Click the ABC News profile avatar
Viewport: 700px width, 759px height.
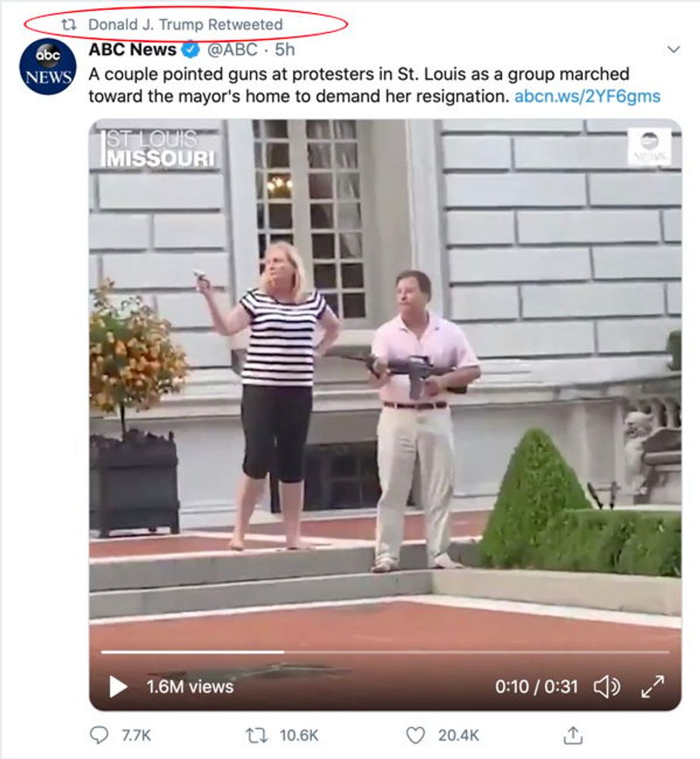click(47, 67)
